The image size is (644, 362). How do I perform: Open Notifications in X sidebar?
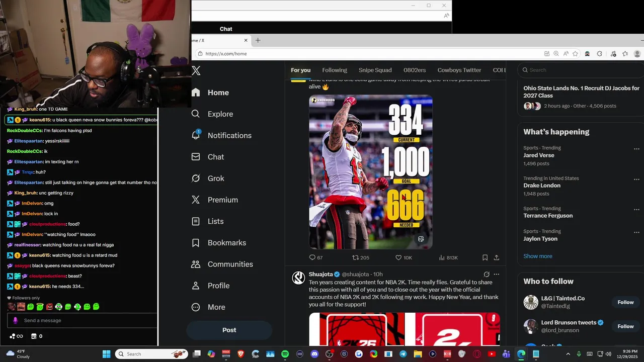[x=221, y=135]
